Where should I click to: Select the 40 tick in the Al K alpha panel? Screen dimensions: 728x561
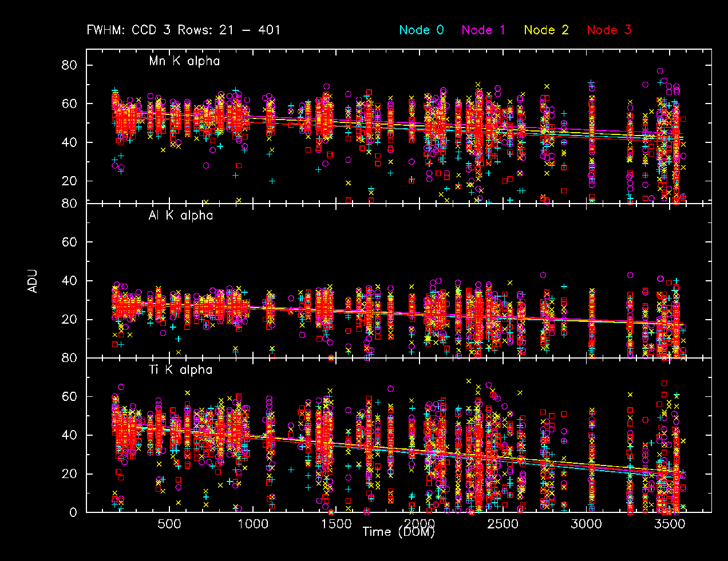[x=69, y=281]
